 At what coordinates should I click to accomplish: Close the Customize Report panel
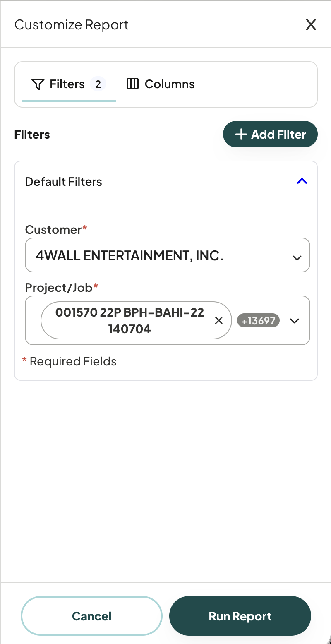pos(311,24)
